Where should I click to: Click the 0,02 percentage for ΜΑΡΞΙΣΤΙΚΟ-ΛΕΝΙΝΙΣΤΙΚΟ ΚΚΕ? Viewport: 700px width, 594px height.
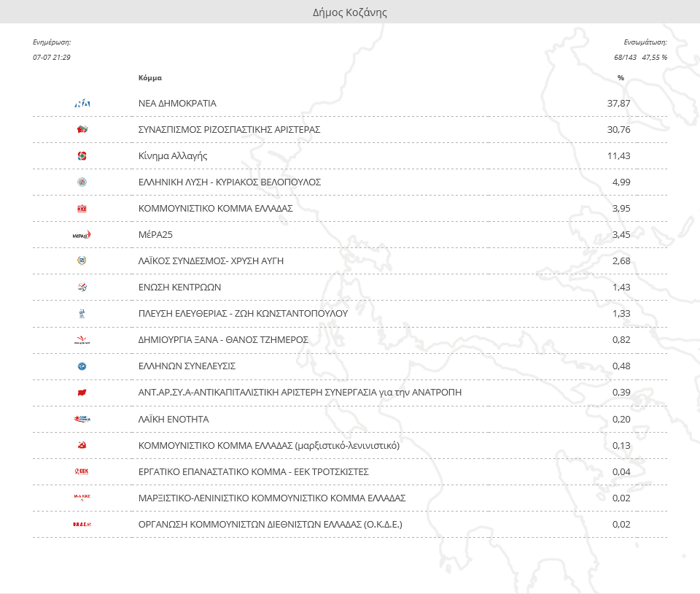[621, 498]
